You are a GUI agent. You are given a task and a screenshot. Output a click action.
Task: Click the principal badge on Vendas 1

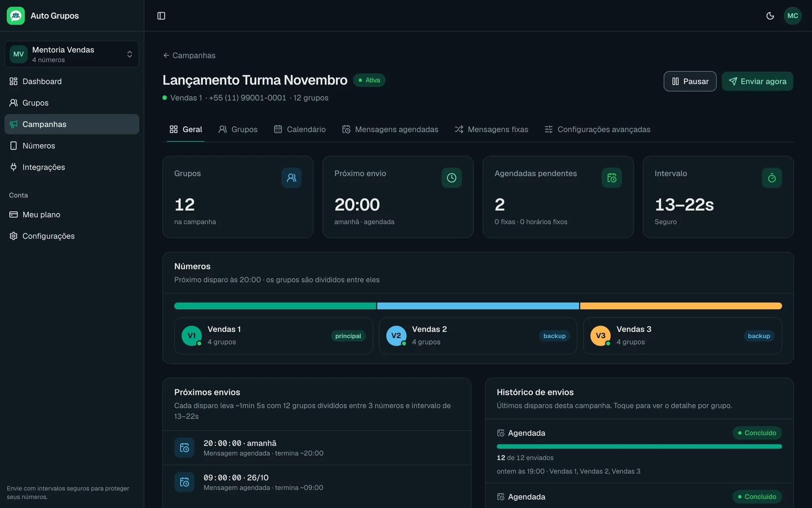[x=348, y=336]
